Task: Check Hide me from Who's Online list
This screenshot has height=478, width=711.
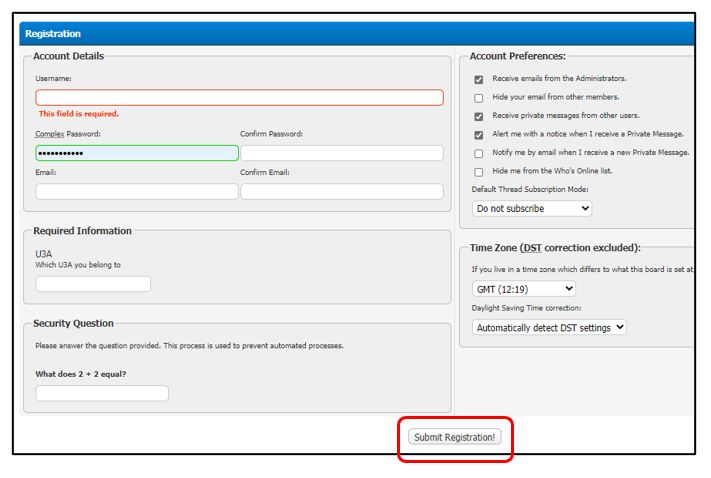Action: point(479,172)
